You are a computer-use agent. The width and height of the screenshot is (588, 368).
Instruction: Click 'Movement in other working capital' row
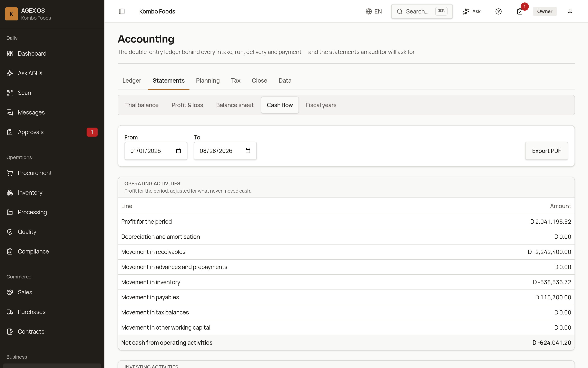pyautogui.click(x=346, y=328)
